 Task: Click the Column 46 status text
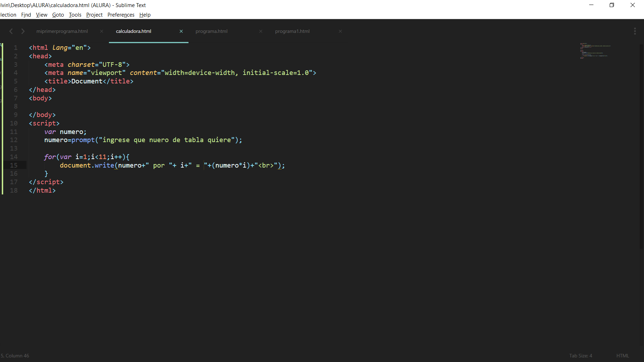coord(17,356)
